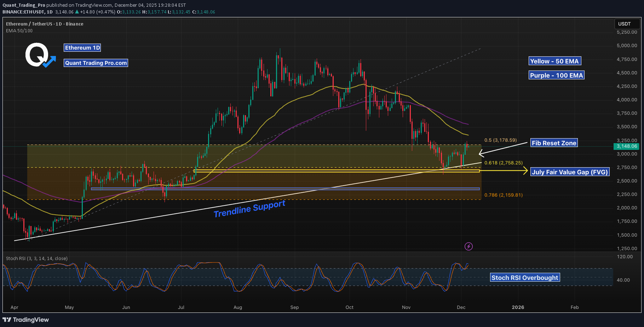Screen dimensions: 644x327
Task: Click the BINANCE:ETHUSDT ticker symbol
Action: [24, 12]
